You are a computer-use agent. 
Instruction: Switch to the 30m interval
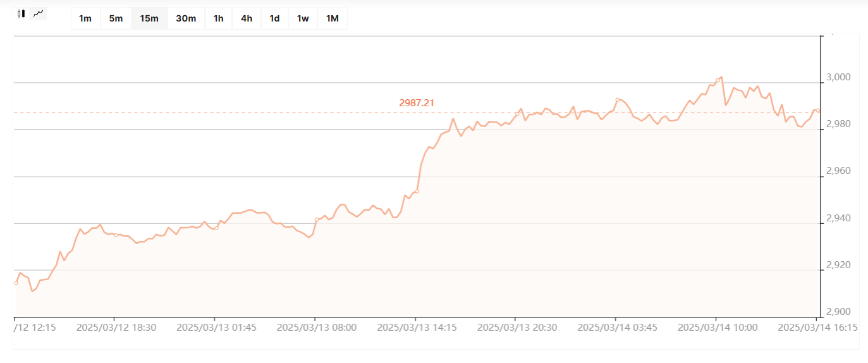186,18
